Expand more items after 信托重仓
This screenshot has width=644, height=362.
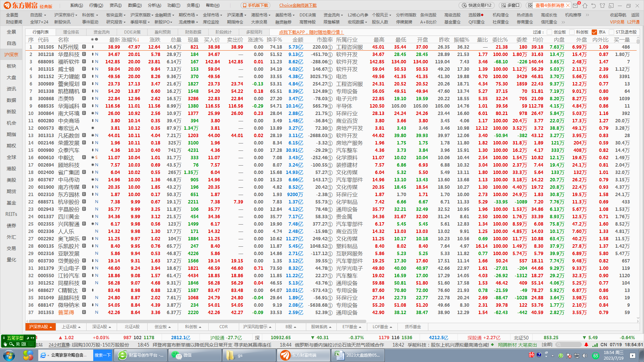click(563, 22)
